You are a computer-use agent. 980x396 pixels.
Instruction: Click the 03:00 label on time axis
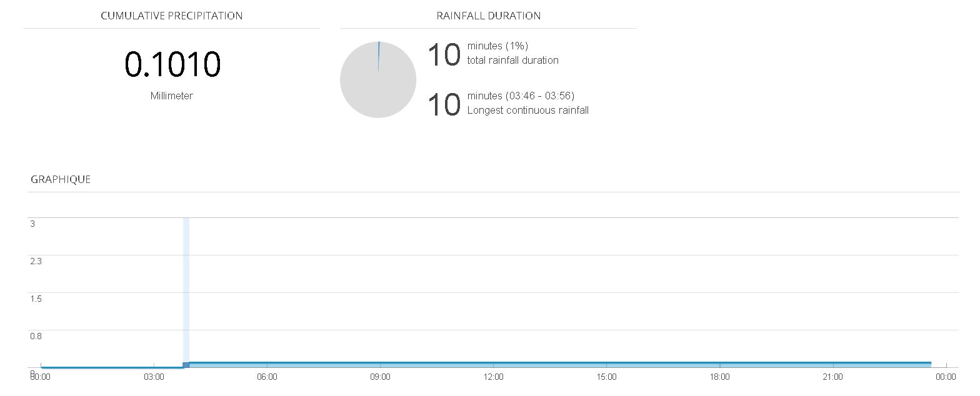(154, 377)
